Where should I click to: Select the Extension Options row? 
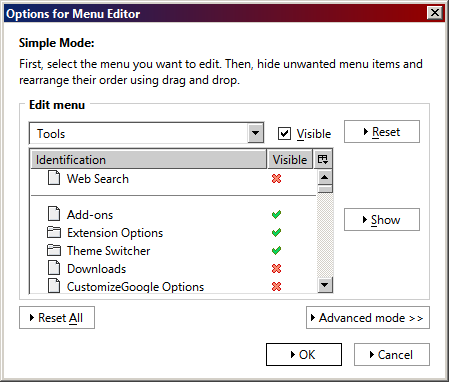[x=173, y=232]
